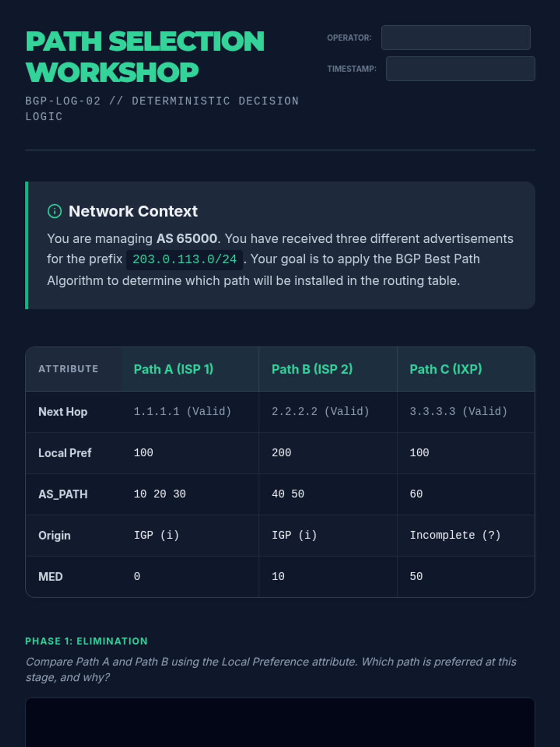Click Path C Origin Incomplete (?) cell
560x747 pixels.
point(455,535)
